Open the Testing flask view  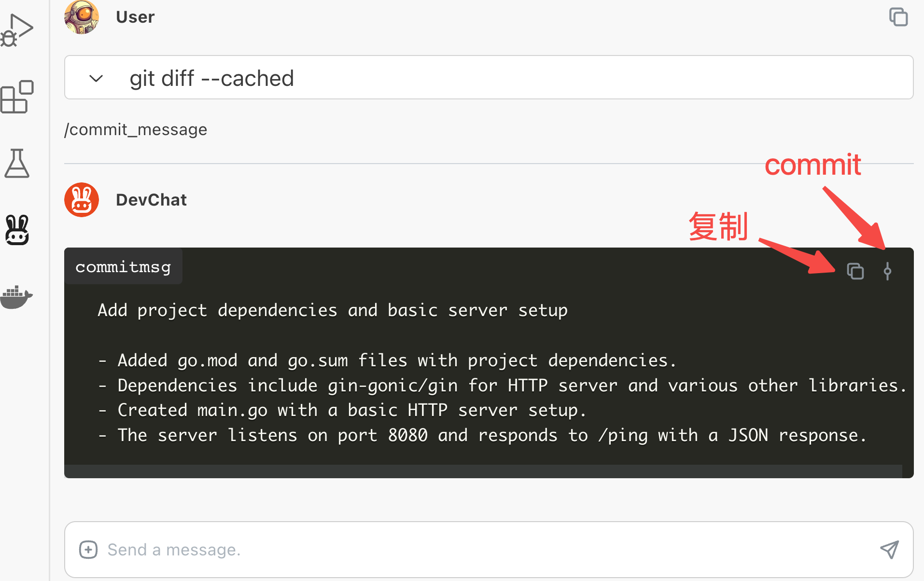pyautogui.click(x=17, y=163)
